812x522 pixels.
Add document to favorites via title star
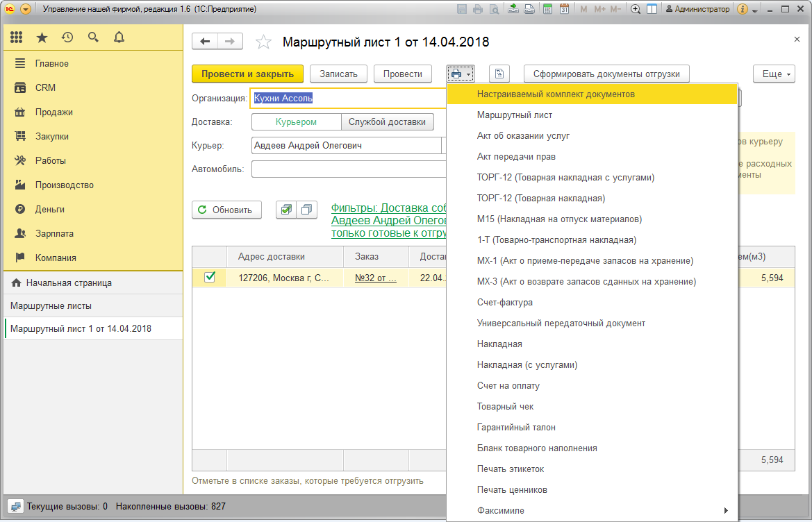263,42
